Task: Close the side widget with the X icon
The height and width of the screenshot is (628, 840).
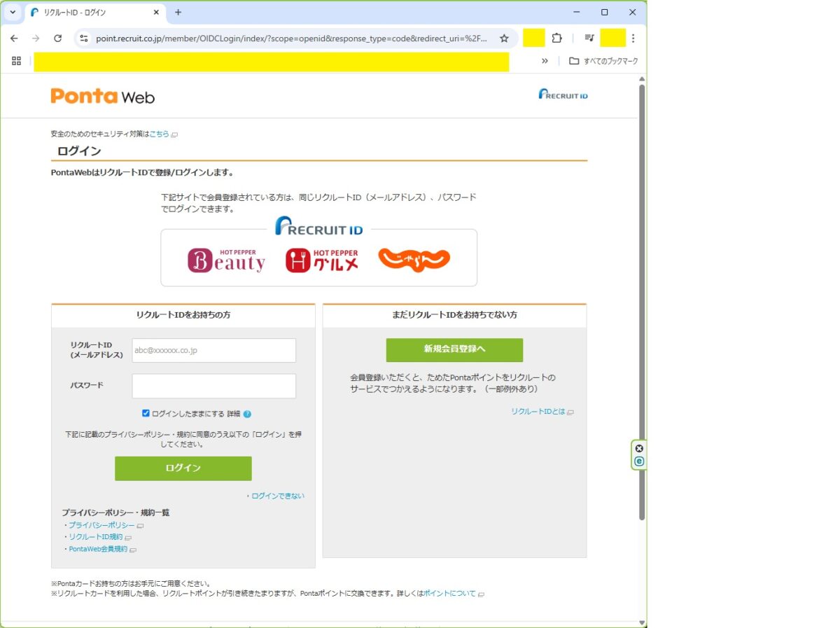Action: pyautogui.click(x=639, y=449)
